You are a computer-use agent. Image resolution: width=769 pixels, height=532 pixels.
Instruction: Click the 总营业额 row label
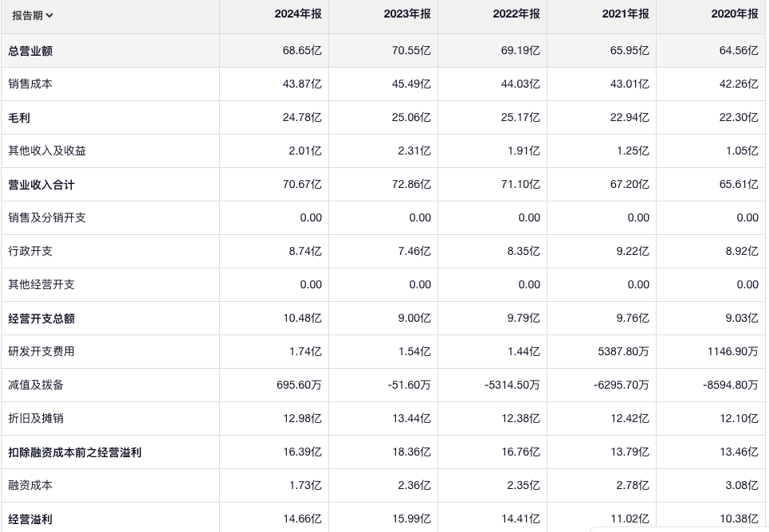(x=30, y=51)
